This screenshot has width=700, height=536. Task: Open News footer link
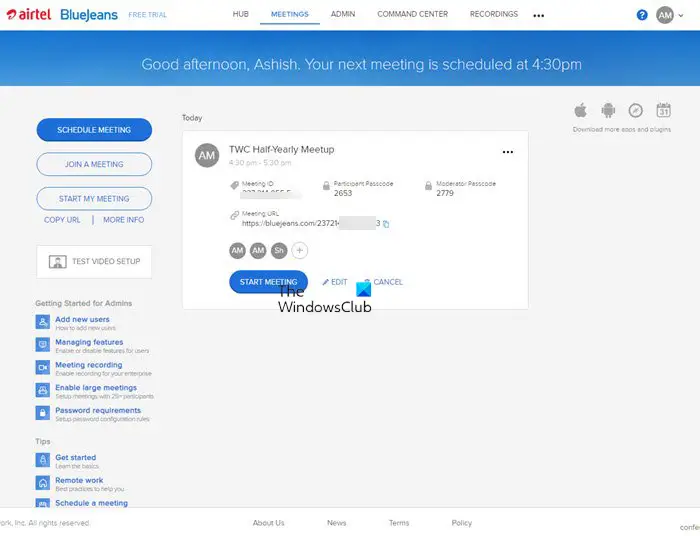tap(337, 523)
